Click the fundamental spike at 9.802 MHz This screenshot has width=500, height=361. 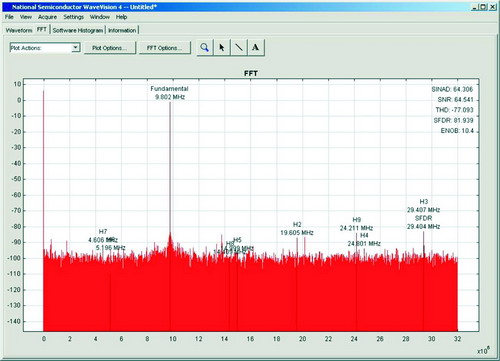pyautogui.click(x=170, y=167)
